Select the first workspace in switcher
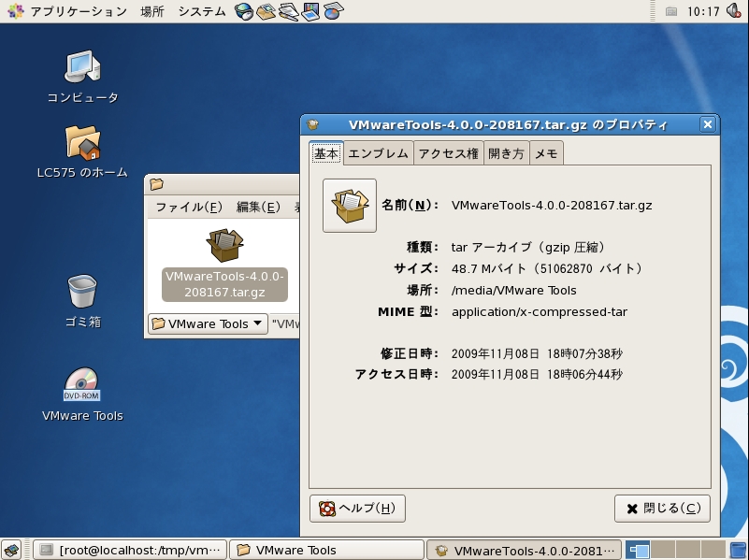Image resolution: width=749 pixels, height=560 pixels. (x=638, y=550)
